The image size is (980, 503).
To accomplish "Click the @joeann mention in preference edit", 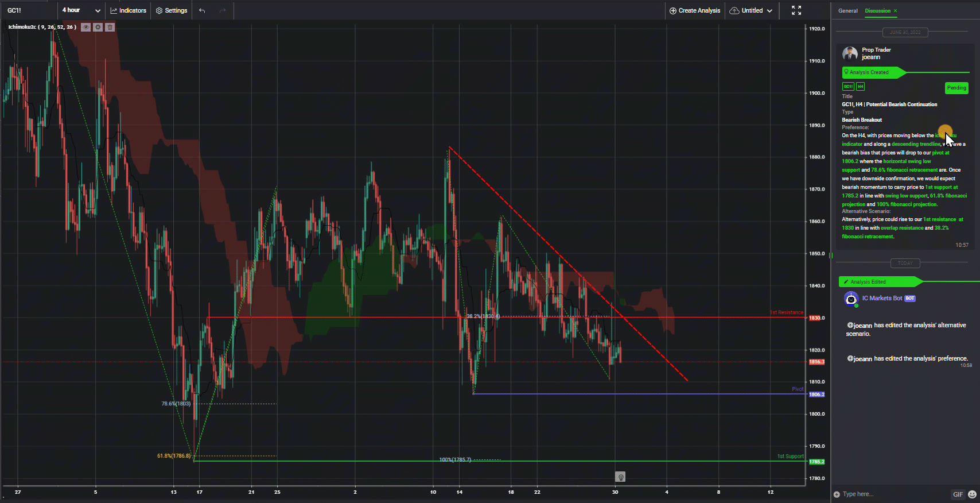I will [x=859, y=359].
